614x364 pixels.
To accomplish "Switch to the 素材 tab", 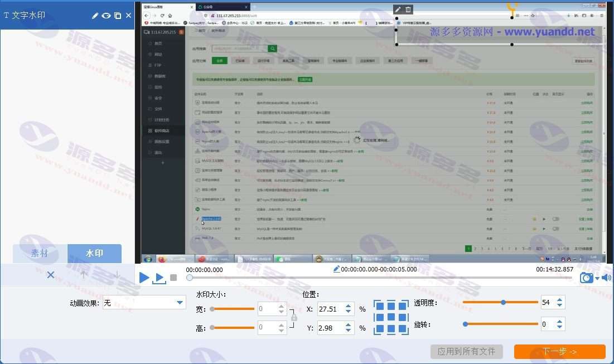I will pos(40,253).
